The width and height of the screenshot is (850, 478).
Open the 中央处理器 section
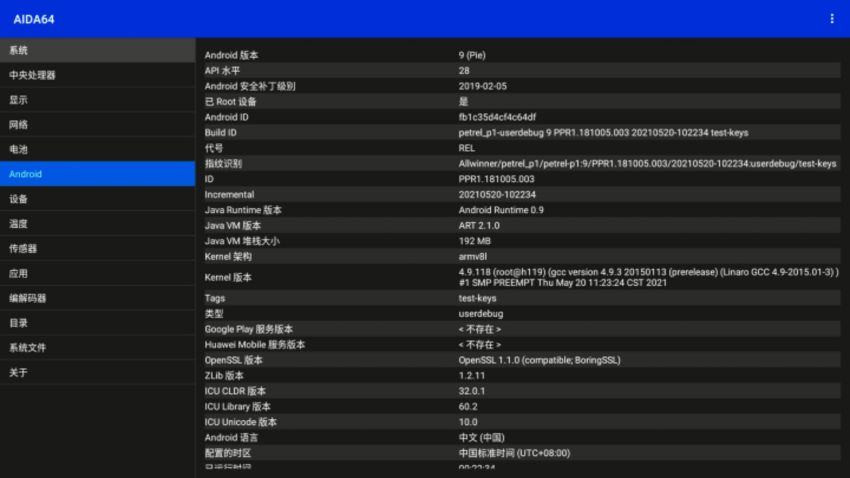pyautogui.click(x=98, y=75)
